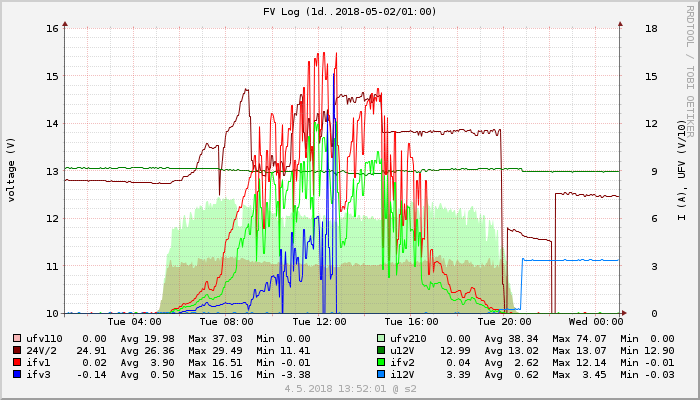Click the 'RRDTOOL / TOBI OETIKER' vertical credit text

(690, 72)
